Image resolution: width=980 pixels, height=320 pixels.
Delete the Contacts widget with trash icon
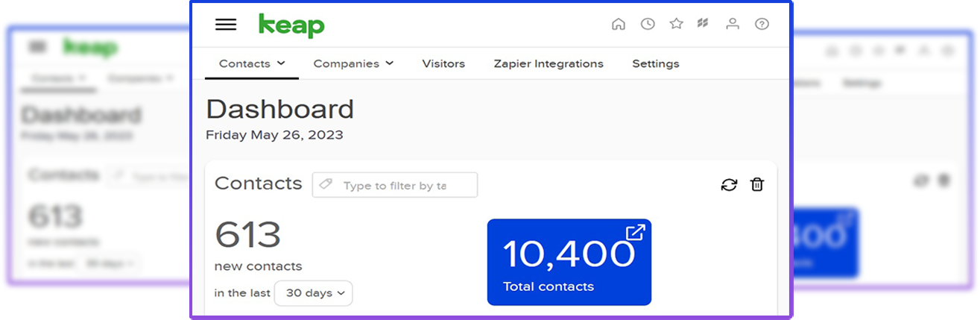pos(757,185)
